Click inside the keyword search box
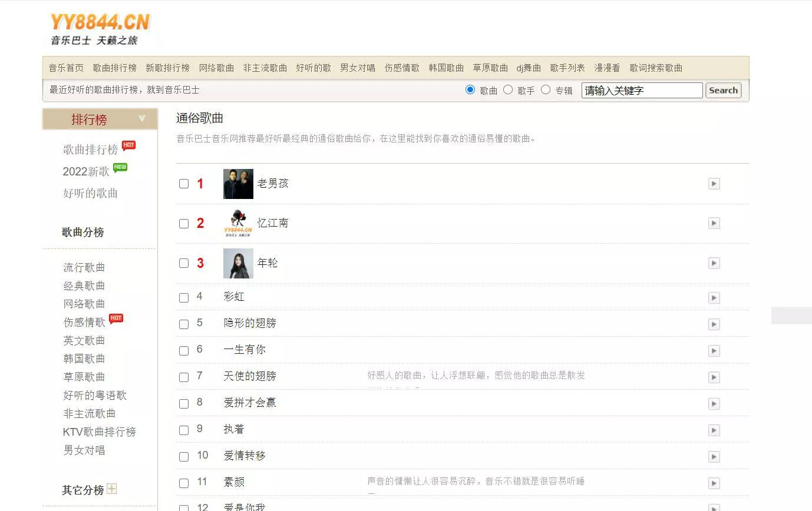 [641, 90]
